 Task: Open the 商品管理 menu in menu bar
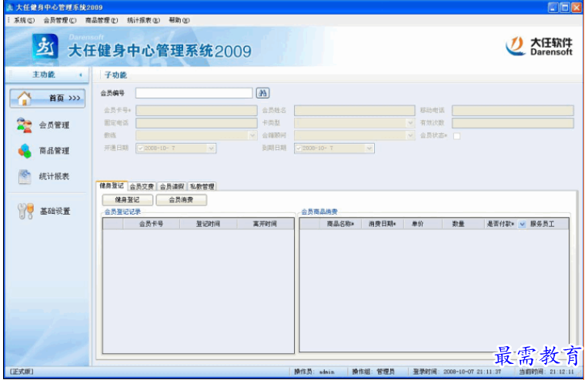click(102, 20)
